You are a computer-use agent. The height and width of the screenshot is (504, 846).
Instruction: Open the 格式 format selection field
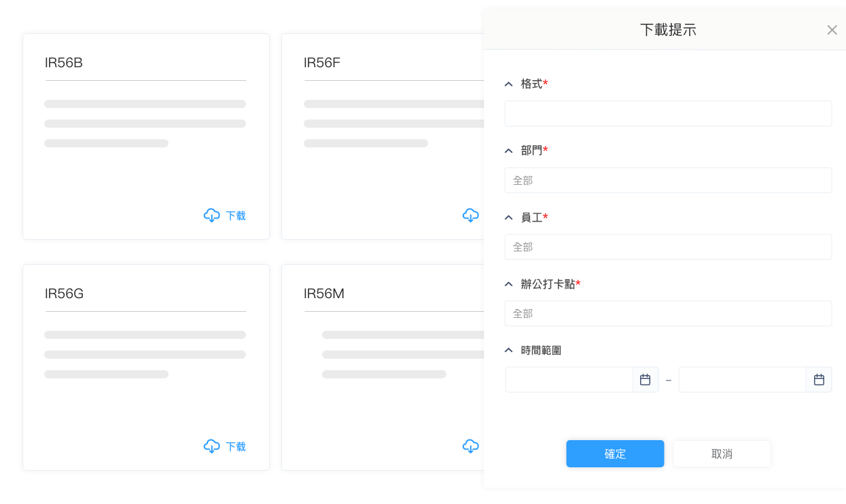[x=667, y=113]
